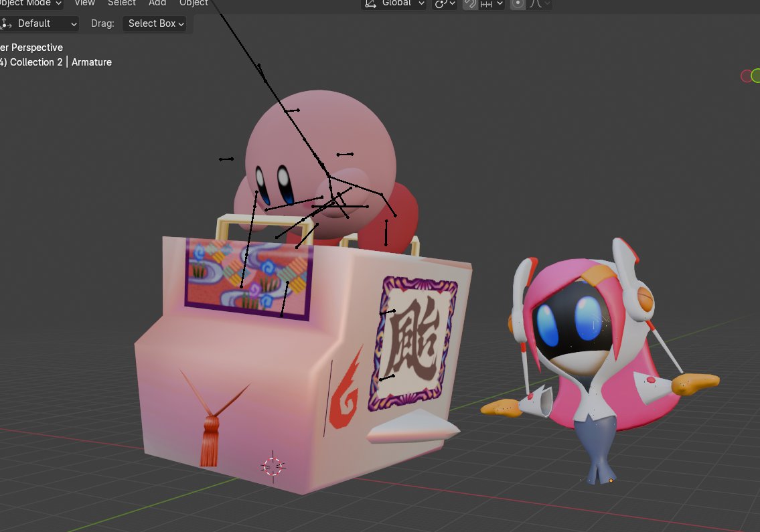The height and width of the screenshot is (532, 760).
Task: Toggle the snap magnet icon
Action: click(469, 4)
